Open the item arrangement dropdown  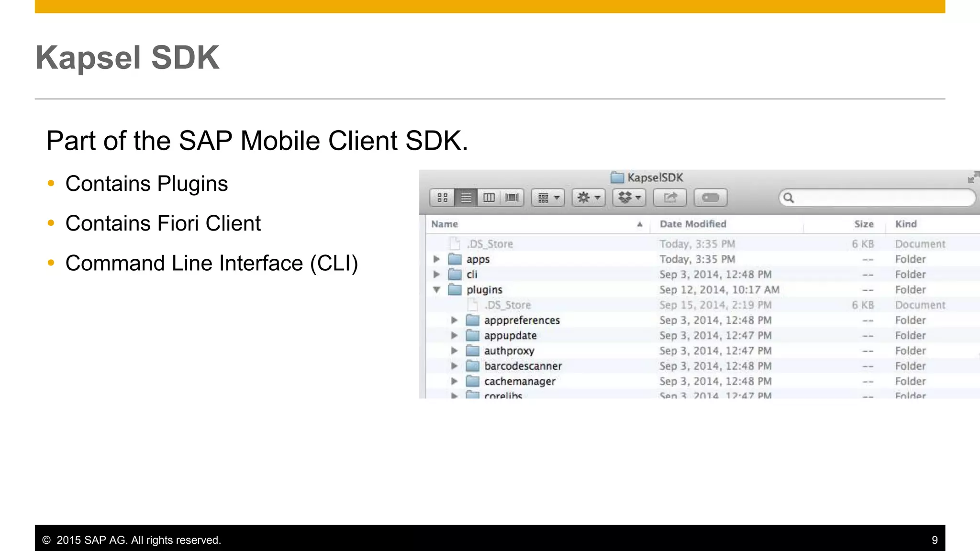548,198
